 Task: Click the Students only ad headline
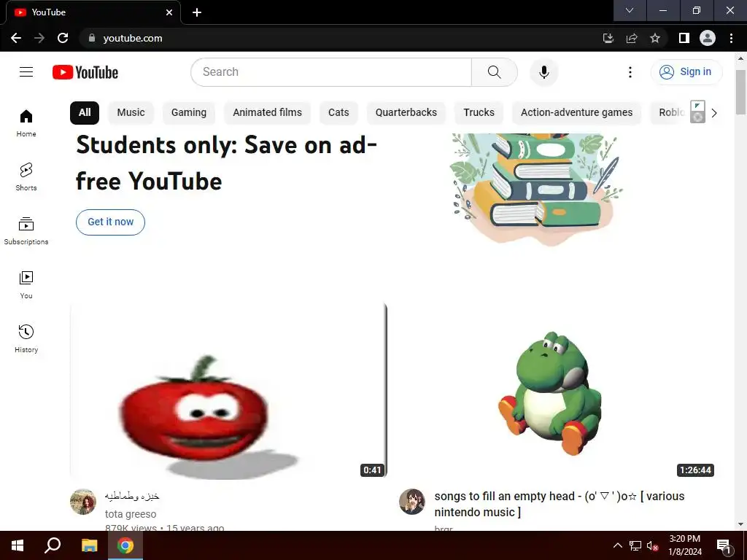point(227,163)
